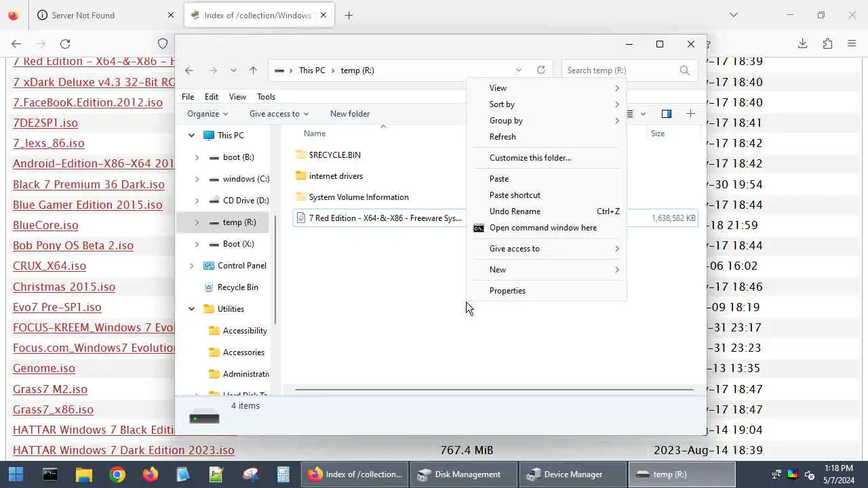868x488 pixels.
Task: Click the plus icon in the Explorer toolbar
Action: pyautogui.click(x=690, y=114)
